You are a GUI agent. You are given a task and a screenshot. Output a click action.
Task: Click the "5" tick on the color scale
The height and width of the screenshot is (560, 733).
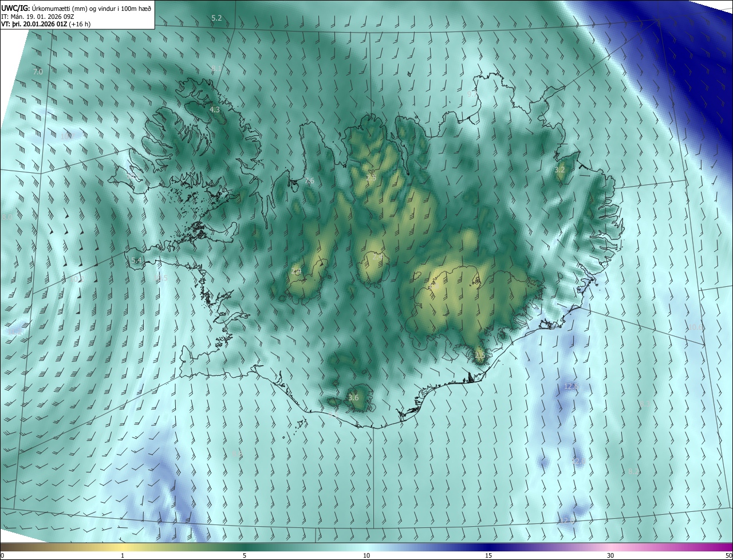pyautogui.click(x=245, y=555)
